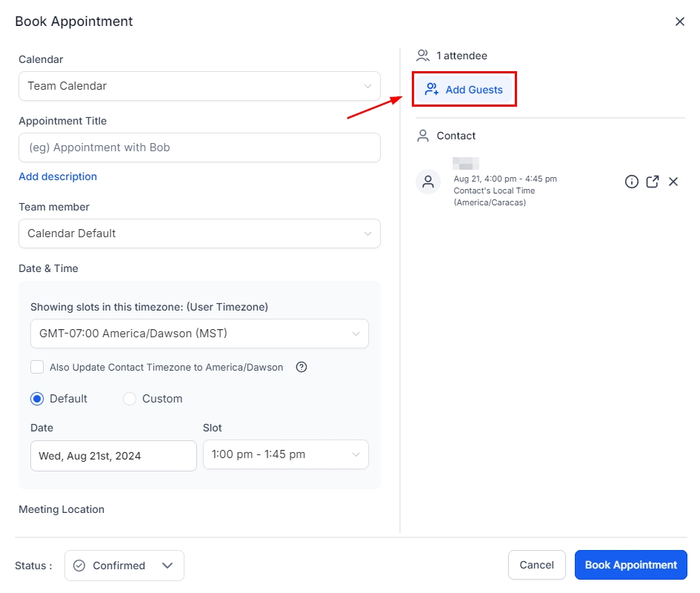Enable Also Update Contact Timezone checkbox

pos(37,367)
